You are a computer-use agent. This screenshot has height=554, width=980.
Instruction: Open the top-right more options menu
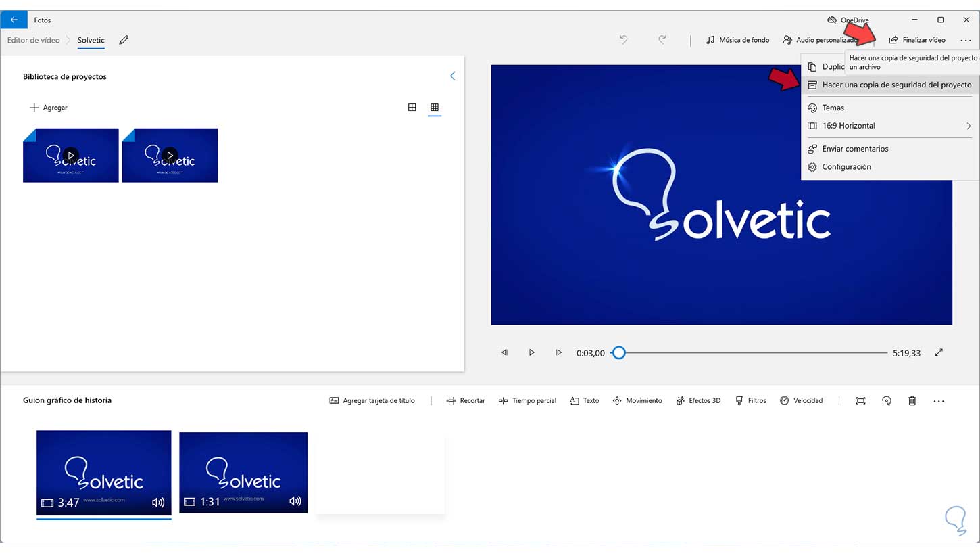coord(965,41)
